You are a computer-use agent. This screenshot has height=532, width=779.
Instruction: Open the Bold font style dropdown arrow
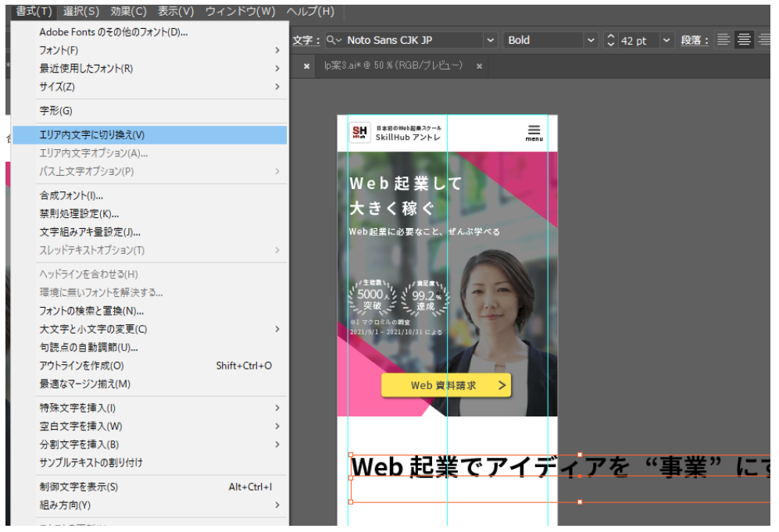(x=591, y=41)
